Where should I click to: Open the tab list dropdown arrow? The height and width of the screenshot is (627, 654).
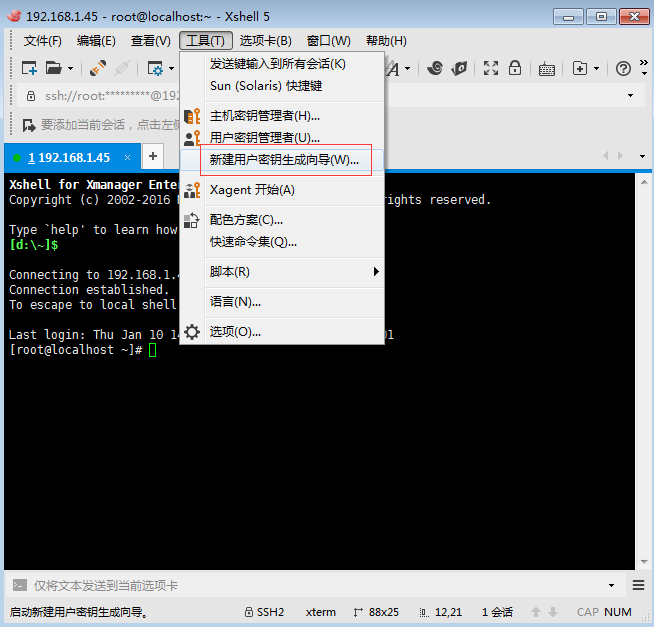tap(642, 156)
